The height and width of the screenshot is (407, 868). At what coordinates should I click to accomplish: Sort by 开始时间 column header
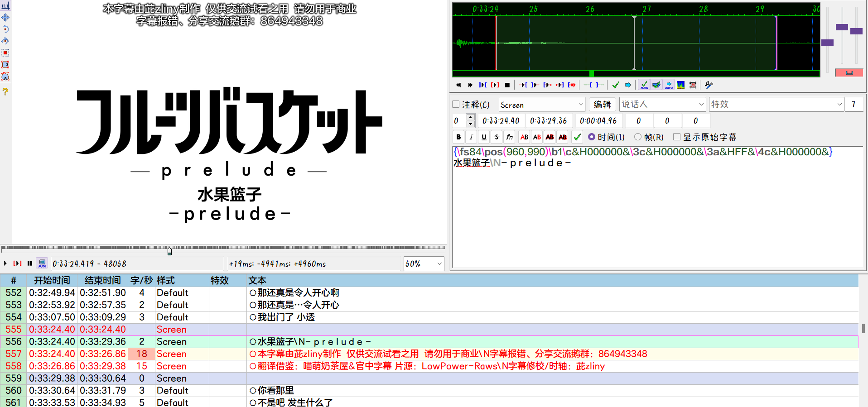[52, 280]
